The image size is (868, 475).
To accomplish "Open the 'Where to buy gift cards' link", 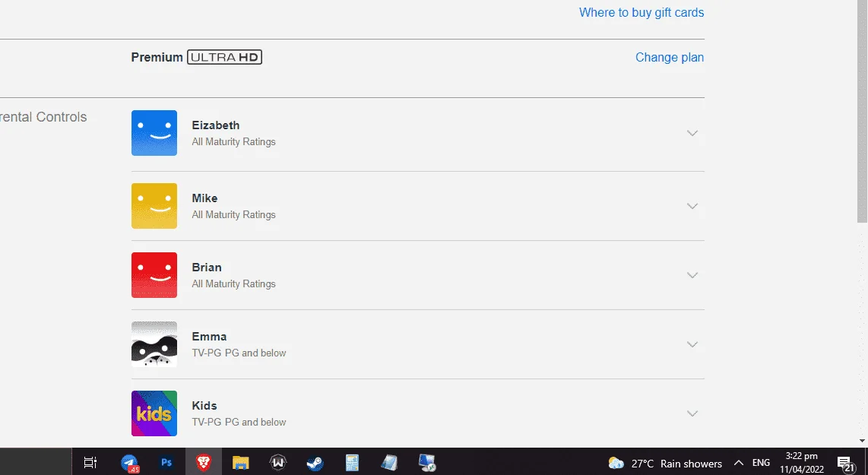I will [x=641, y=13].
